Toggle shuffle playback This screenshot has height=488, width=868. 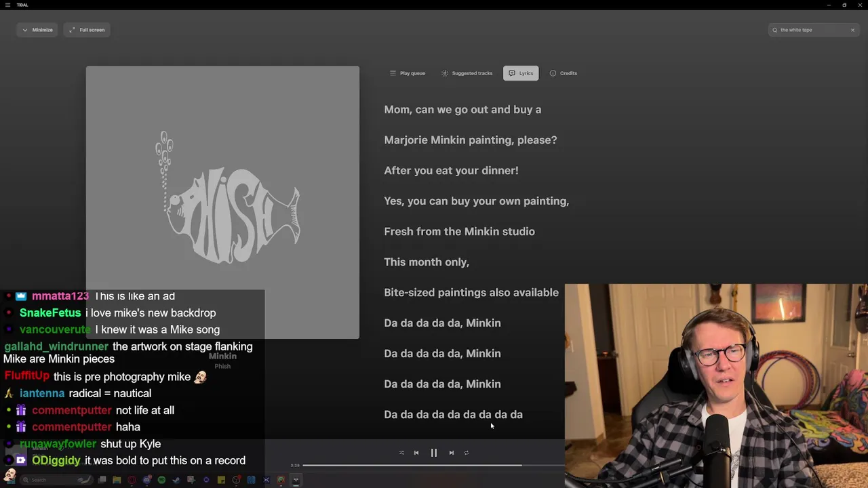pos(401,453)
